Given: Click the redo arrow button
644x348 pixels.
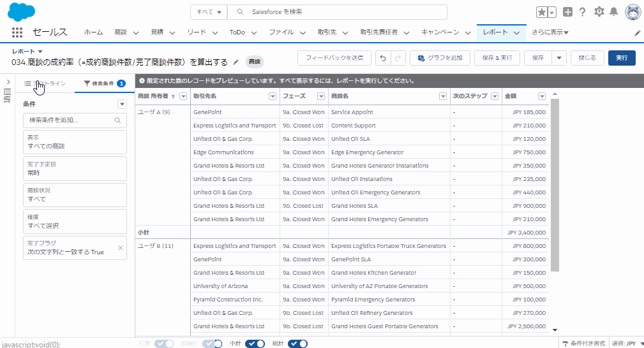Looking at the screenshot, I should tap(398, 58).
